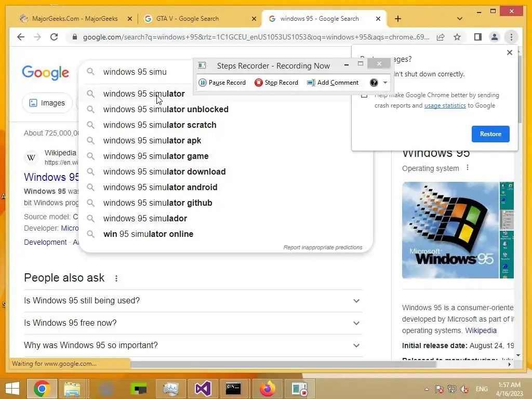532x399 pixels.
Task: Go back to the previous page in Chrome
Action: click(21, 37)
